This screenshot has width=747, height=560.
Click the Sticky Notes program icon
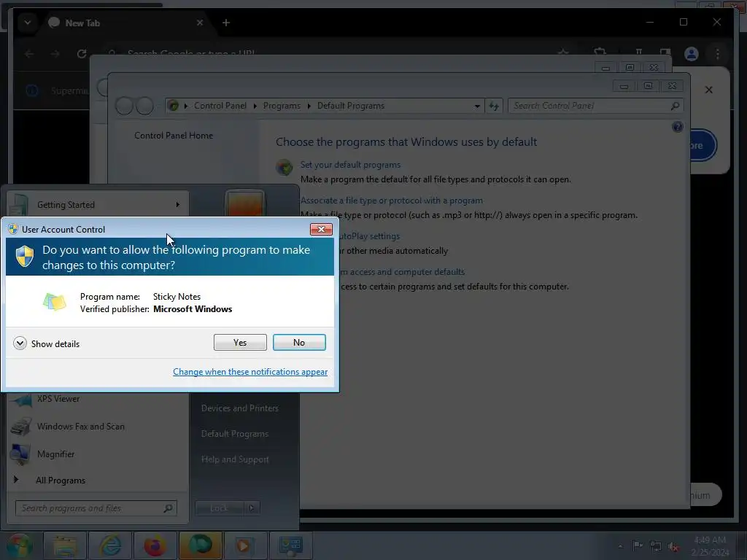click(x=54, y=302)
